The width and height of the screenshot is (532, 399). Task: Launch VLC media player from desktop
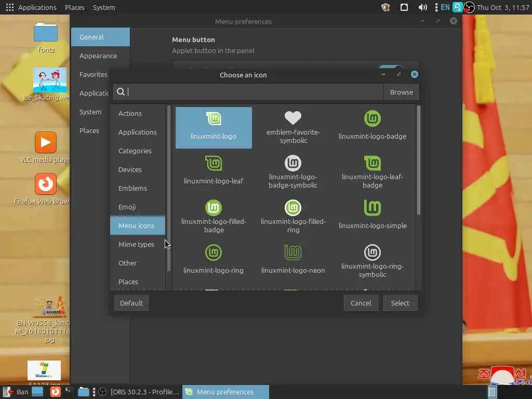coord(46,147)
